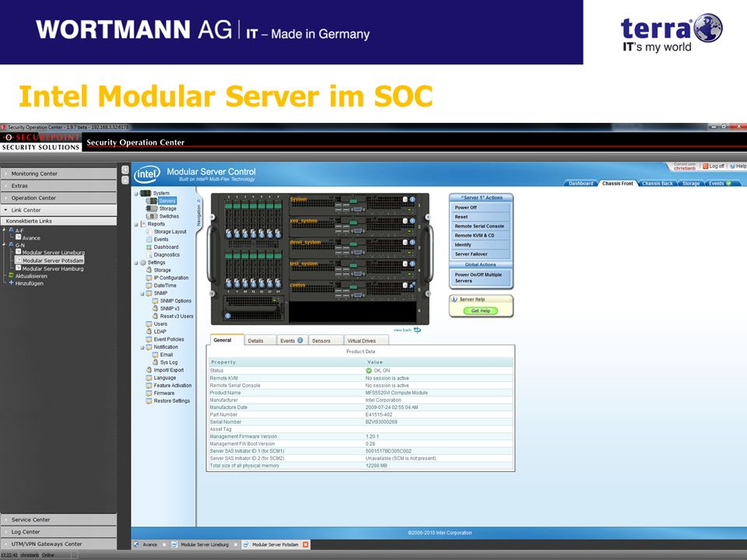Screen dimensions: 747x560
Task: Open the Events tab below chassis
Action: (x=292, y=341)
